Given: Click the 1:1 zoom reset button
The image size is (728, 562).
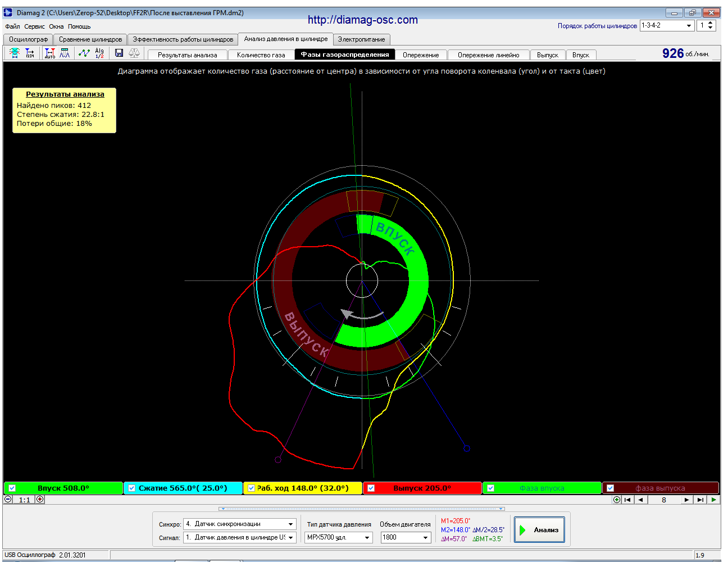Looking at the screenshot, I should [x=24, y=500].
